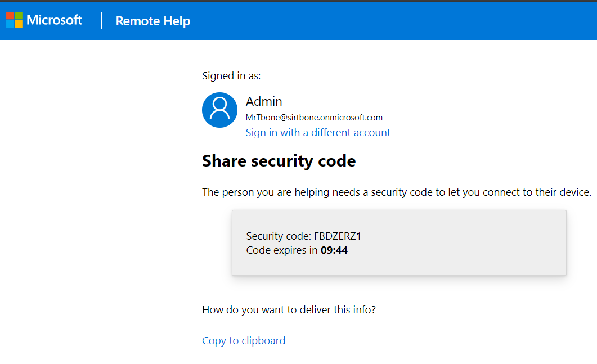
Task: Click the MrTbone email address
Action: pyautogui.click(x=314, y=118)
